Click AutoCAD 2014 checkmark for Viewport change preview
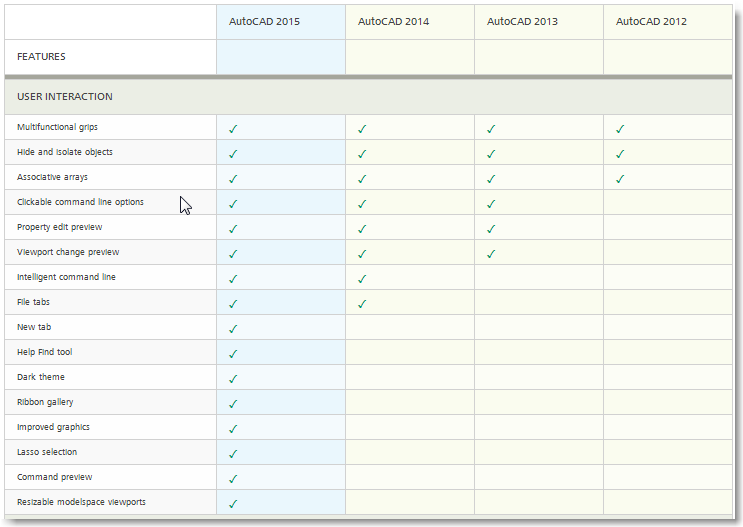Screen dimensions: 743x527 coord(362,254)
